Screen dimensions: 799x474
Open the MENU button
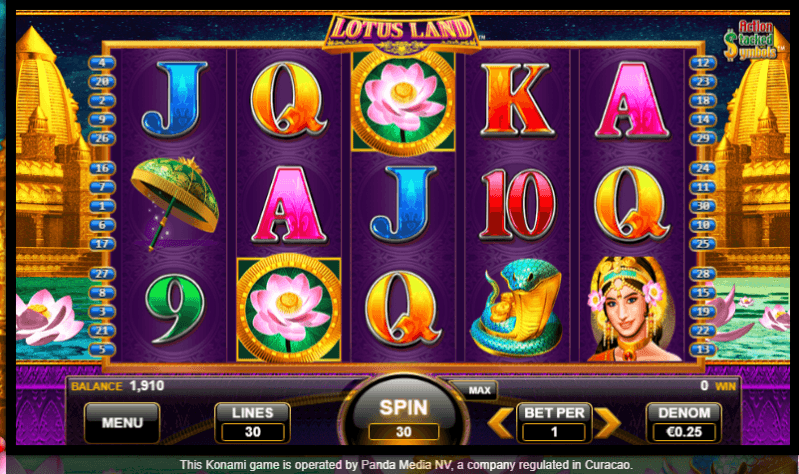[x=122, y=423]
